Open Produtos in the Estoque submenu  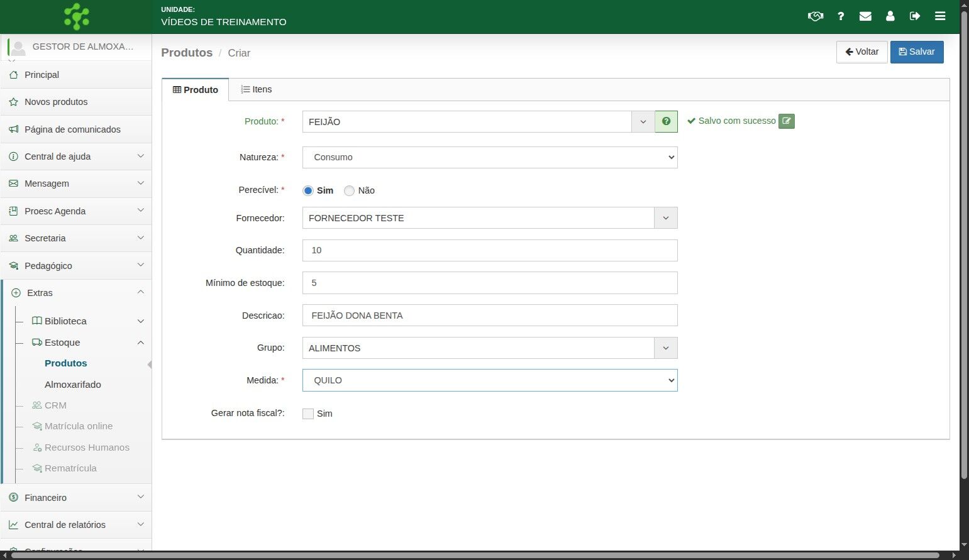point(66,363)
